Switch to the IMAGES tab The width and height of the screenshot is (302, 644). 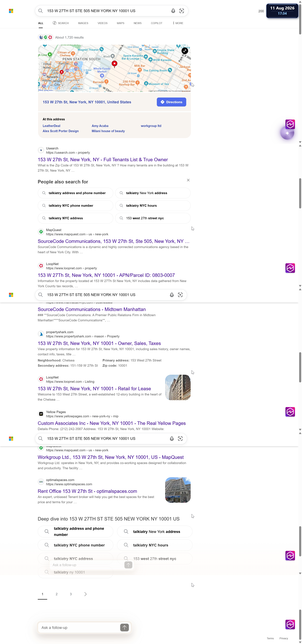pos(83,23)
